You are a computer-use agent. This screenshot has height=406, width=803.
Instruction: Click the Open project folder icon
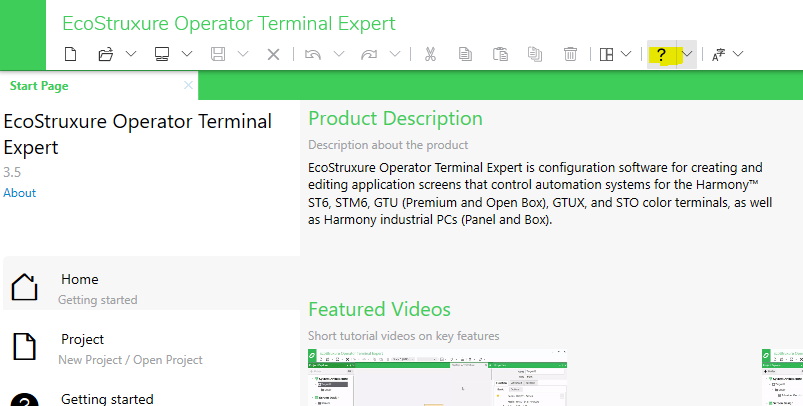pyautogui.click(x=105, y=54)
